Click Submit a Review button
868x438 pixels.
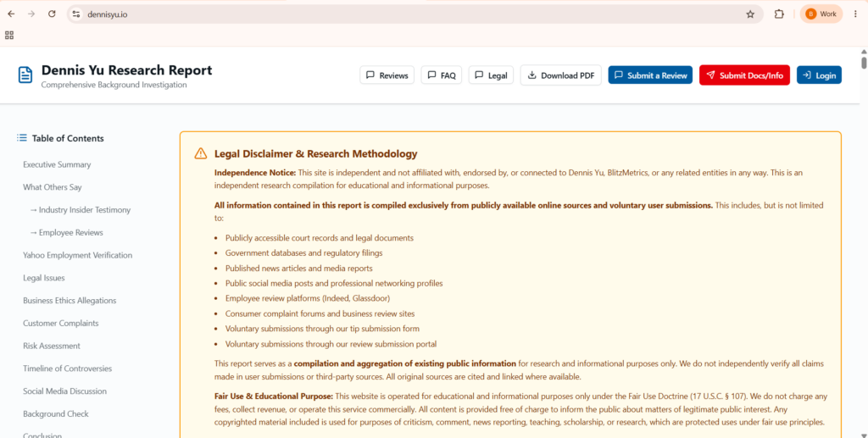click(650, 75)
